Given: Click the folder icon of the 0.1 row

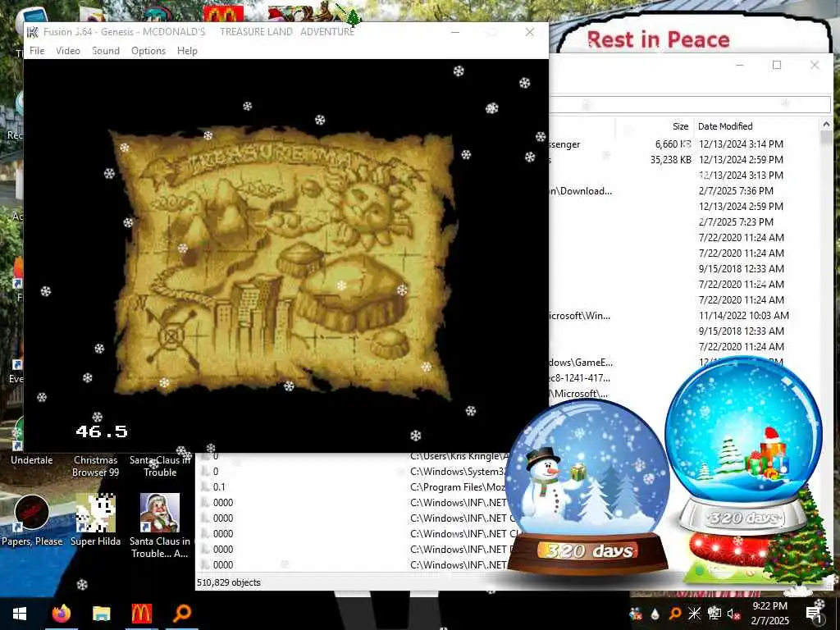Looking at the screenshot, I should pos(205,487).
